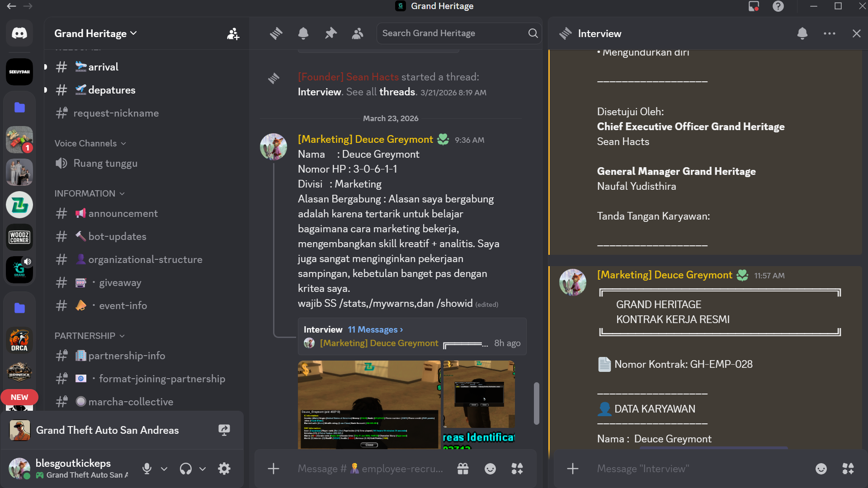The width and height of the screenshot is (868, 488).
Task: Show pinned messages
Action: click(331, 33)
